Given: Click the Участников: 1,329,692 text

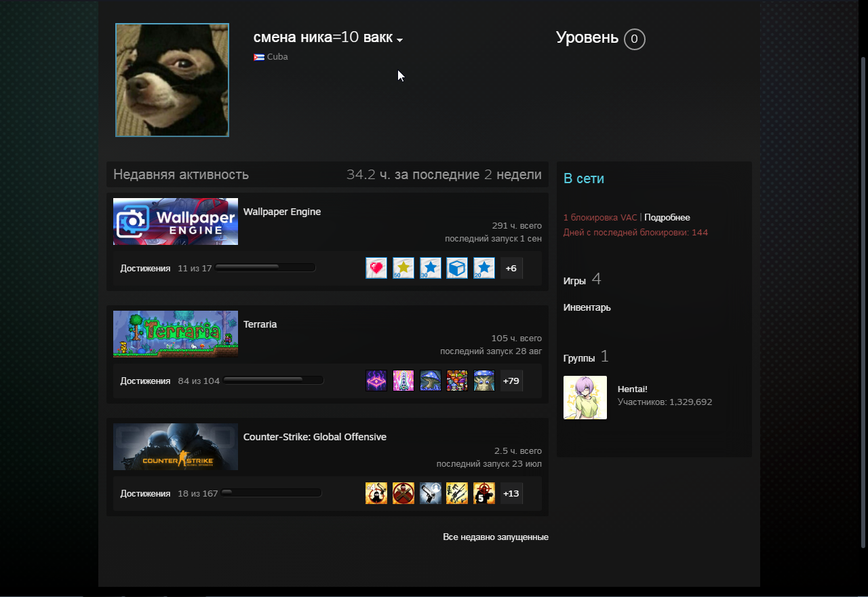Looking at the screenshot, I should tap(665, 402).
